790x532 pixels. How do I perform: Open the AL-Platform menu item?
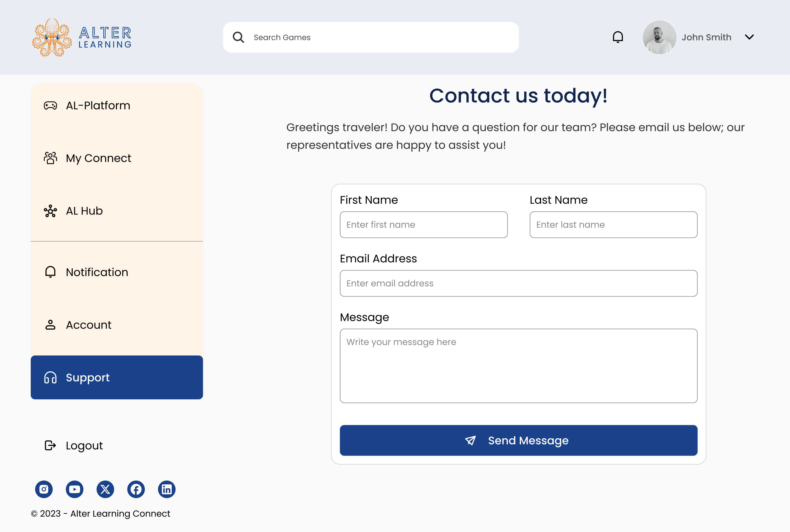(x=98, y=105)
